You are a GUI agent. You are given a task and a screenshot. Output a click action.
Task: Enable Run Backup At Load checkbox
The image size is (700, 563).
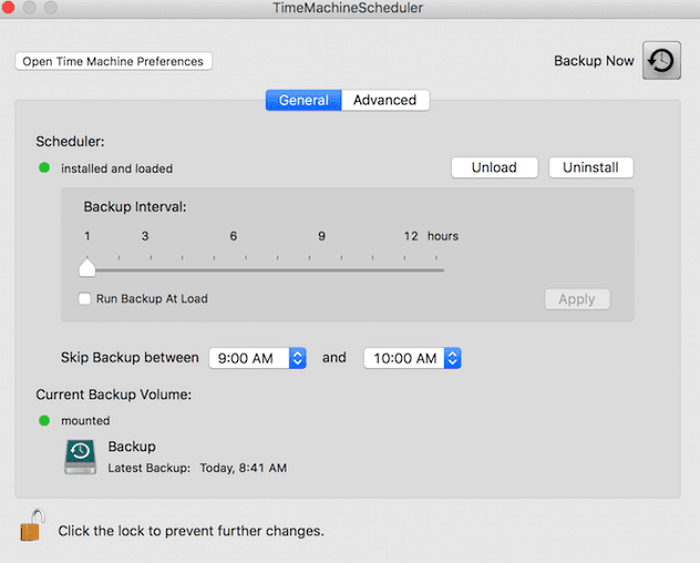pos(85,298)
